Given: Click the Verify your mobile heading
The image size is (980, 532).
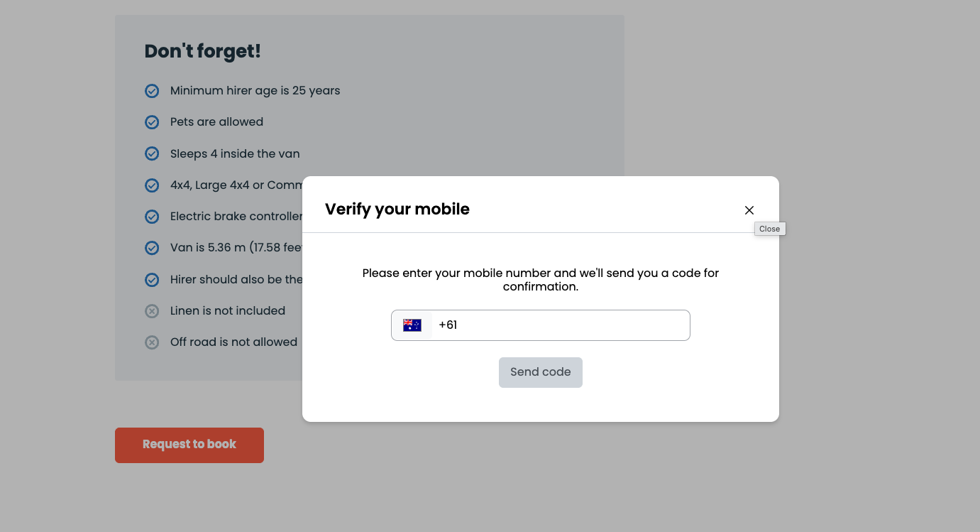Looking at the screenshot, I should [397, 209].
